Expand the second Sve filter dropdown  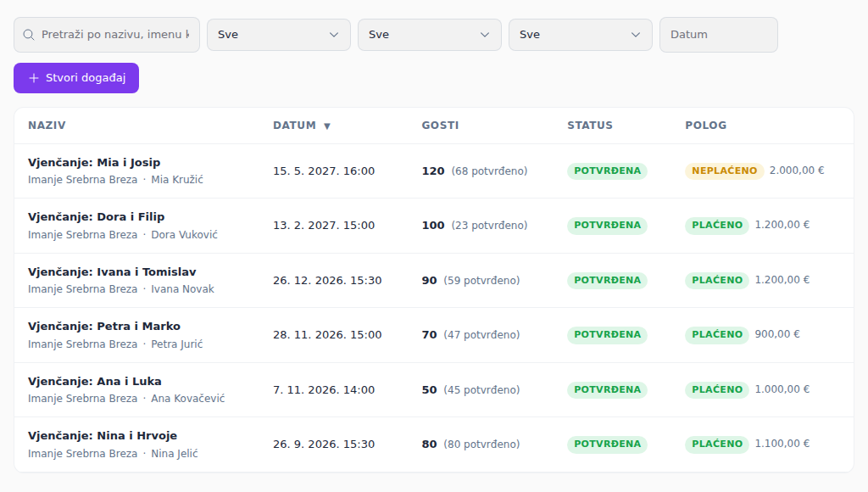pyautogui.click(x=430, y=35)
